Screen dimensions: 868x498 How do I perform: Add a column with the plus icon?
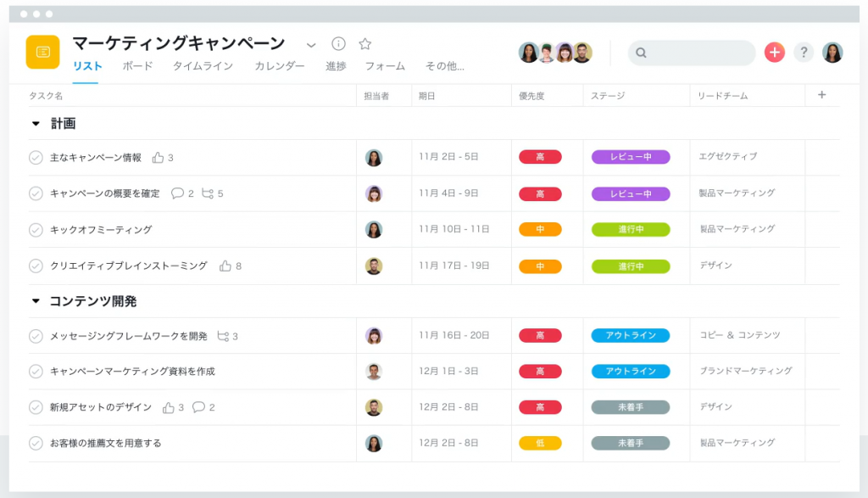(x=822, y=95)
